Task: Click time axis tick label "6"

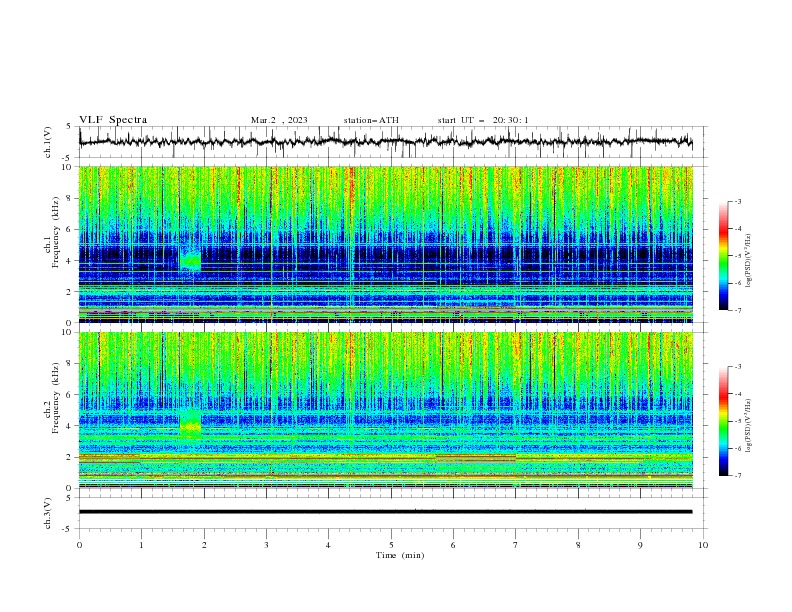Action: 453,545
